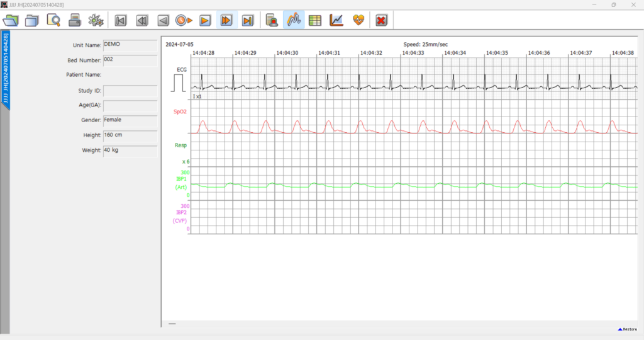Rewind fast backward through waveform

click(142, 20)
